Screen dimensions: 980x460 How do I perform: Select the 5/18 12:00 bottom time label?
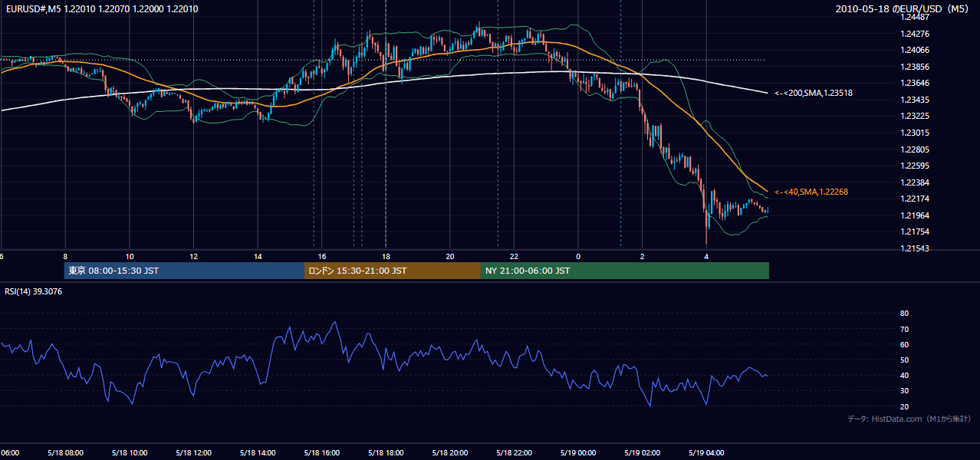[x=194, y=452]
